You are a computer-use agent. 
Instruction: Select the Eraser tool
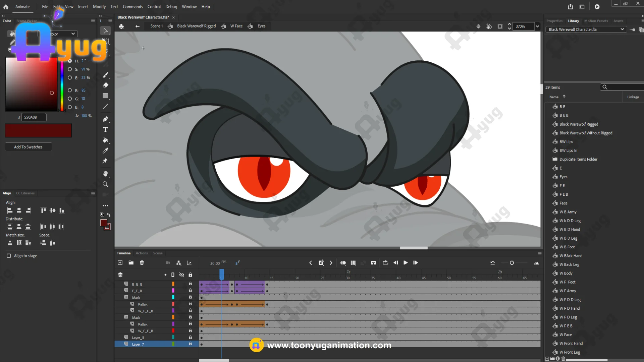point(105,85)
